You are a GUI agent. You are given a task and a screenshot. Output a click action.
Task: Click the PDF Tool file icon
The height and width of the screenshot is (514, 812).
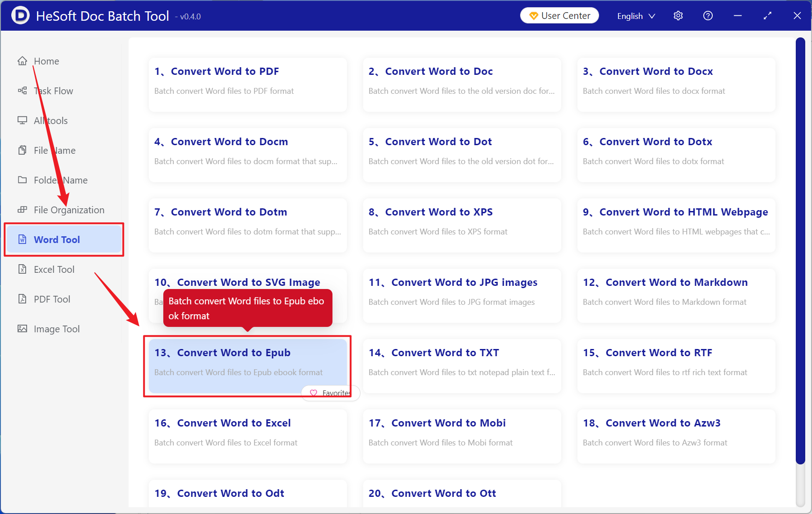[x=22, y=299]
